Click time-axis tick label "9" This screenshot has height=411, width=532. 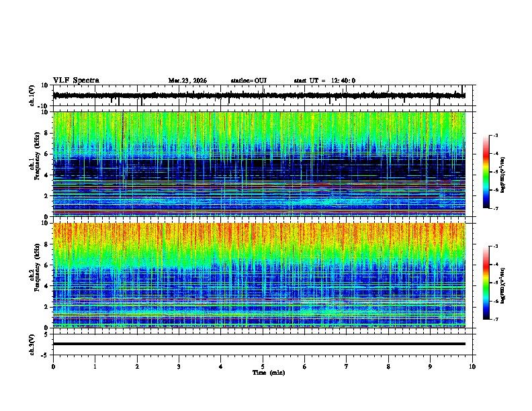[x=430, y=367]
